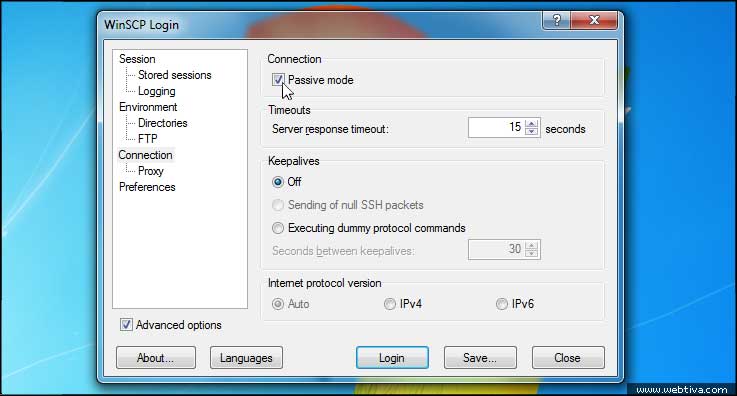The image size is (737, 396).
Task: Open Stored sessions in the tree
Action: (174, 75)
